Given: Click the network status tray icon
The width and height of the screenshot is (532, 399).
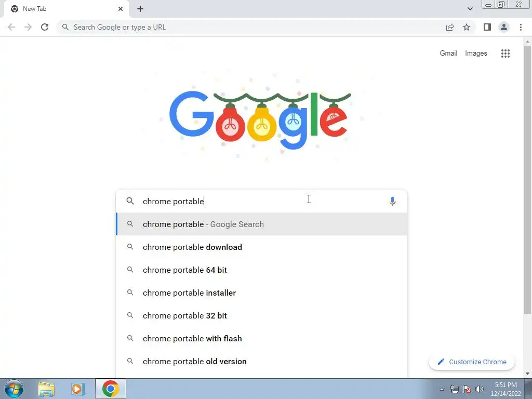Looking at the screenshot, I should click(x=455, y=389).
